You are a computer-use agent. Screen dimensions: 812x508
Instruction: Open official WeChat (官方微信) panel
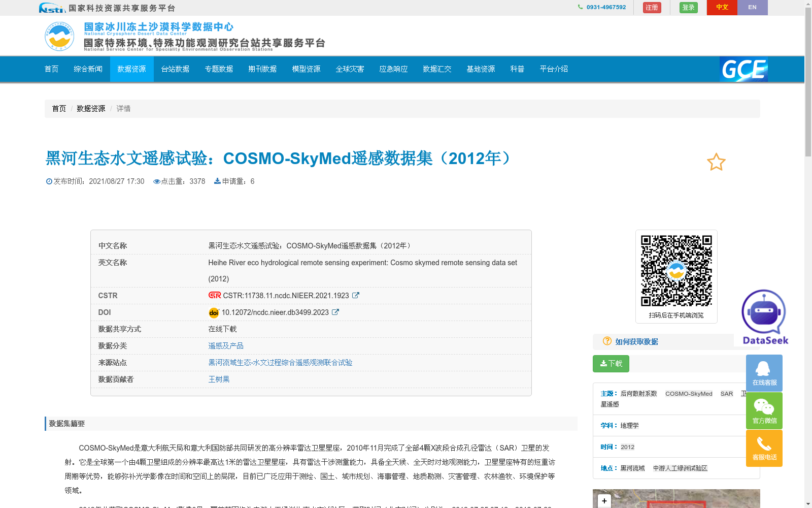[764, 410]
